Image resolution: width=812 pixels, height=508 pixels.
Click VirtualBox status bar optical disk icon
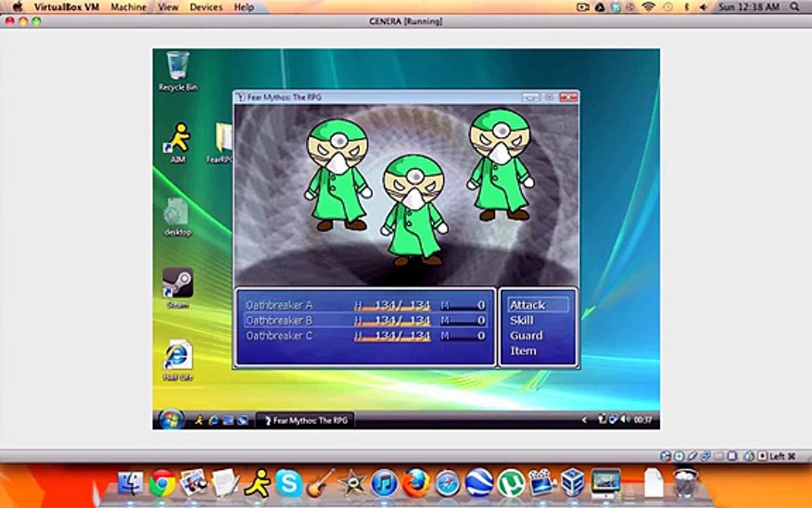point(678,456)
